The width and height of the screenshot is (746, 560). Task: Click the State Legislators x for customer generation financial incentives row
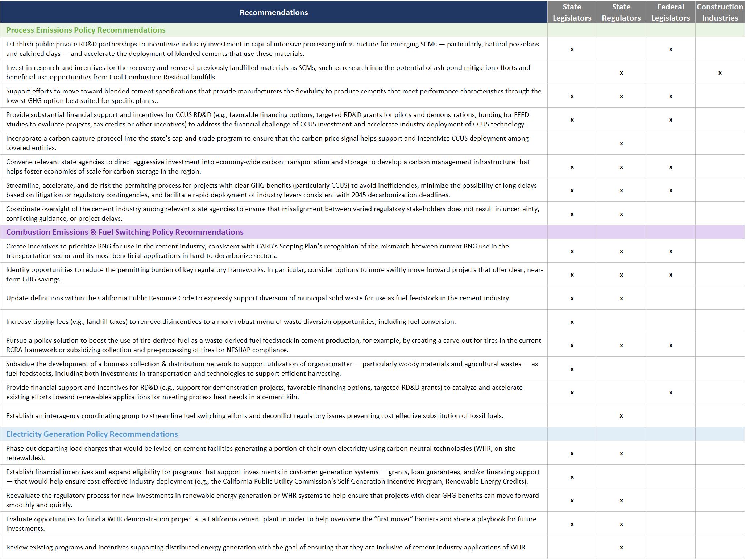click(x=572, y=477)
